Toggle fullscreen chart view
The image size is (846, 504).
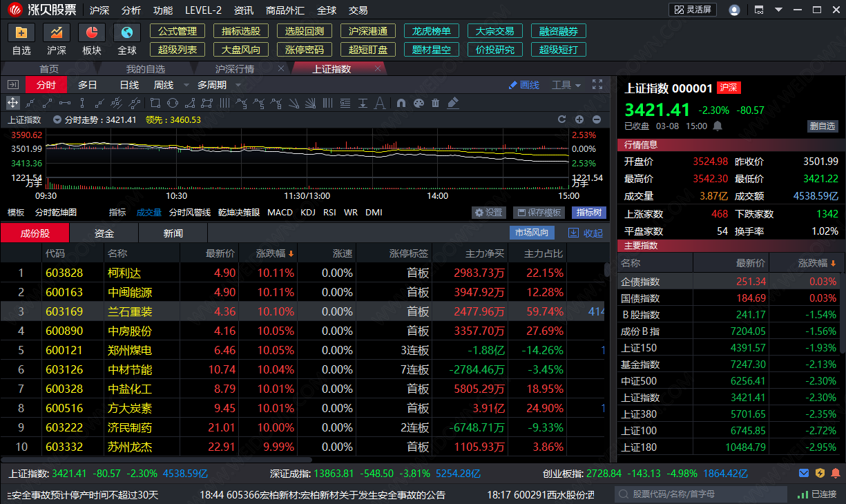tap(597, 85)
